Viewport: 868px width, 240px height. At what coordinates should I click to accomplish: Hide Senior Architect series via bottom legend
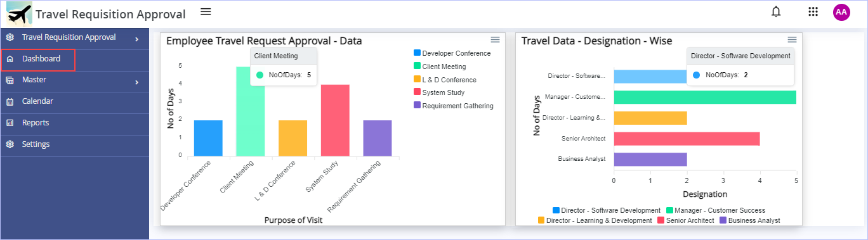click(686, 220)
